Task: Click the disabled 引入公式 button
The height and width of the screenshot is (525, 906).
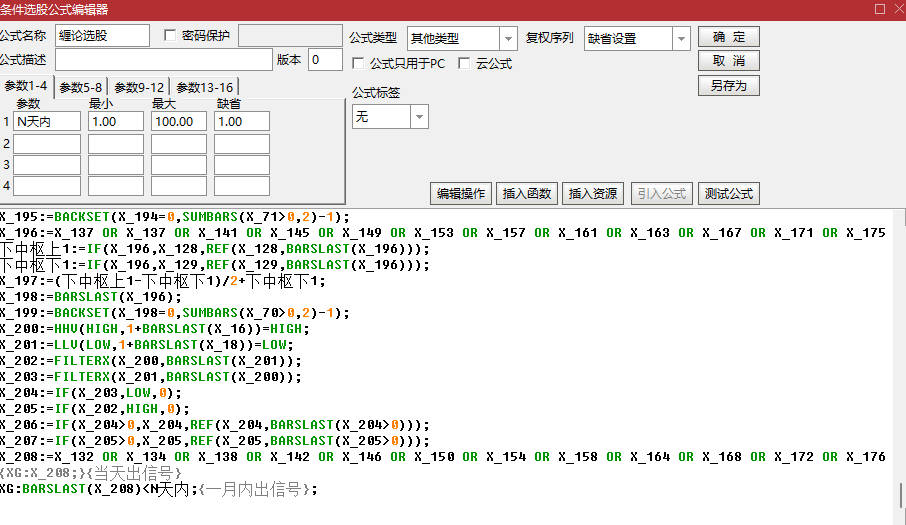Action: [662, 193]
